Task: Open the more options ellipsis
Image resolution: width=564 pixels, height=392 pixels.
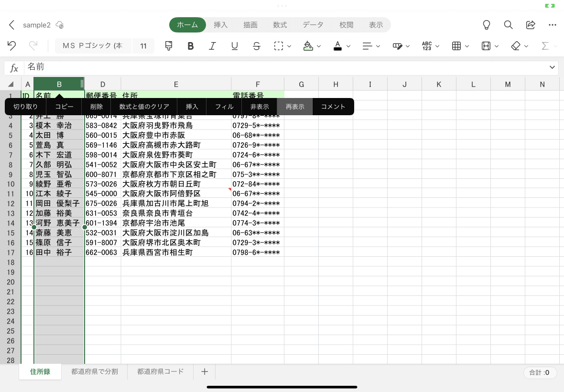Action: tap(553, 25)
